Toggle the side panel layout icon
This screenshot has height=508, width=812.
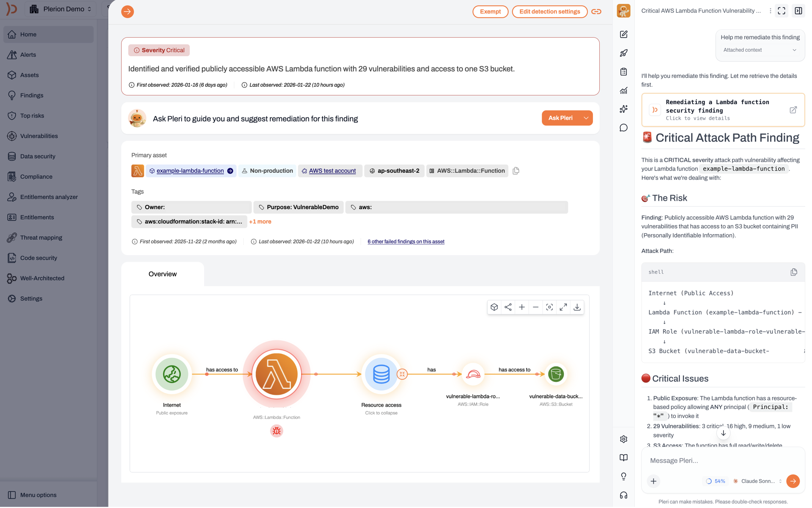click(798, 11)
